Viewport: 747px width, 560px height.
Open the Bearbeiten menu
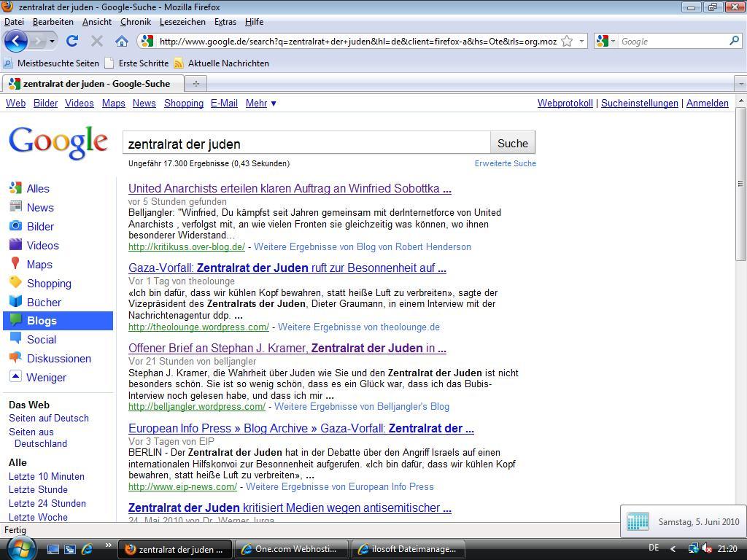53,22
